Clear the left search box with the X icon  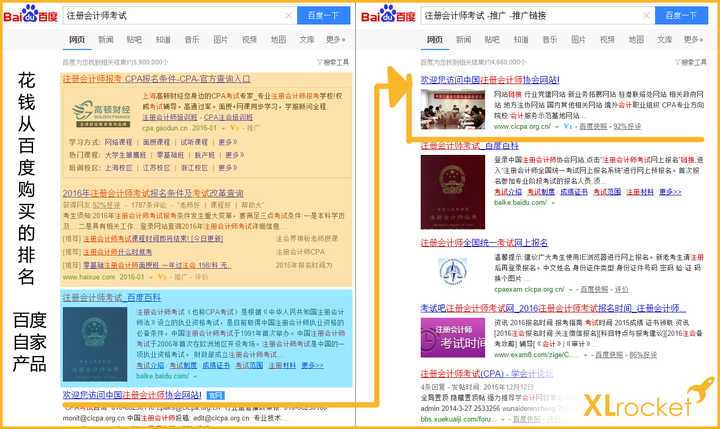pyautogui.click(x=288, y=16)
